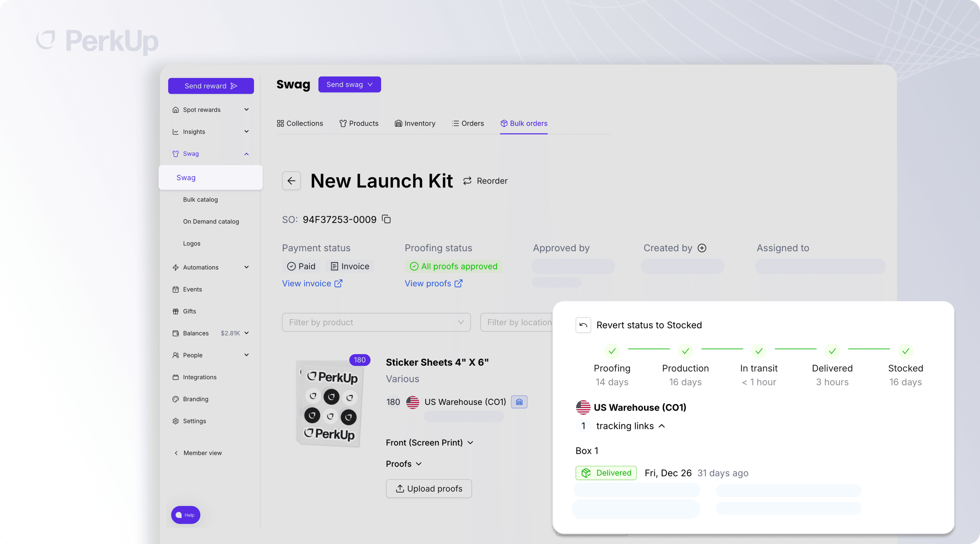Switch to the Collections tab
Screen dimensions: 980x544
(x=300, y=123)
